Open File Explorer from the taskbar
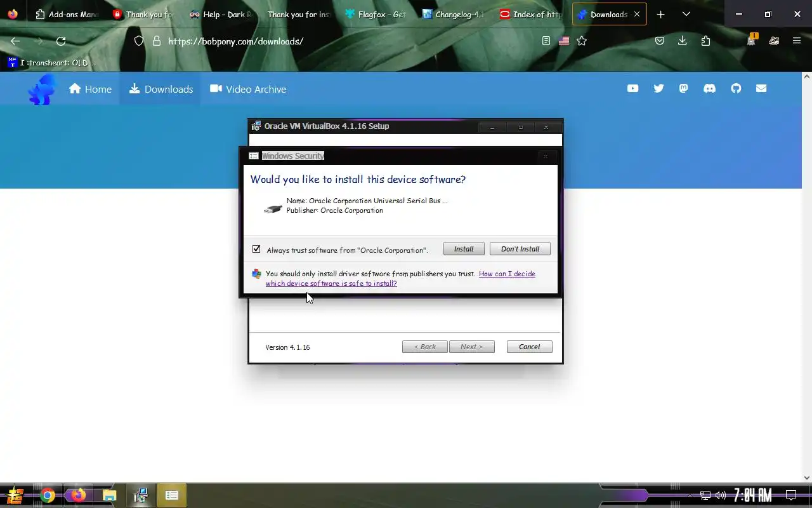 109,495
